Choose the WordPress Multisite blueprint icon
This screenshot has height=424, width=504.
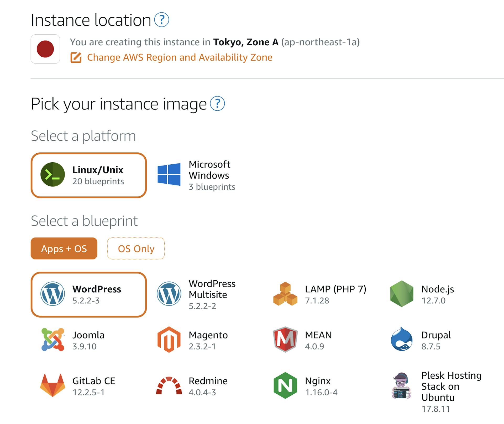(169, 294)
